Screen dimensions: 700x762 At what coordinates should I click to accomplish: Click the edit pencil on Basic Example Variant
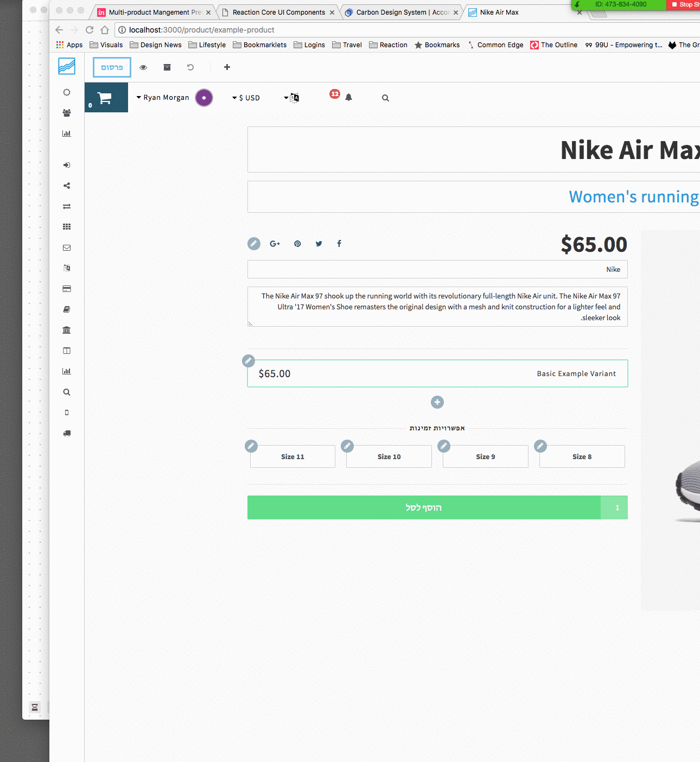(249, 360)
